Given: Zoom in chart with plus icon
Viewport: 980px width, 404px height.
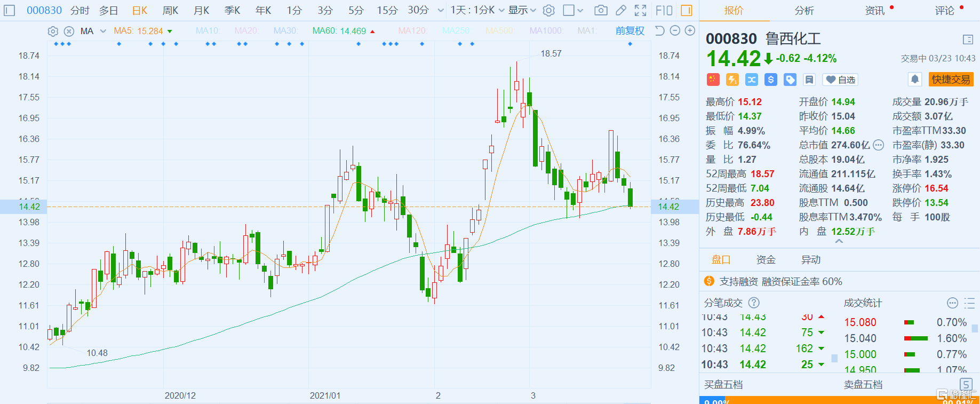Looking at the screenshot, I should point(690,31).
